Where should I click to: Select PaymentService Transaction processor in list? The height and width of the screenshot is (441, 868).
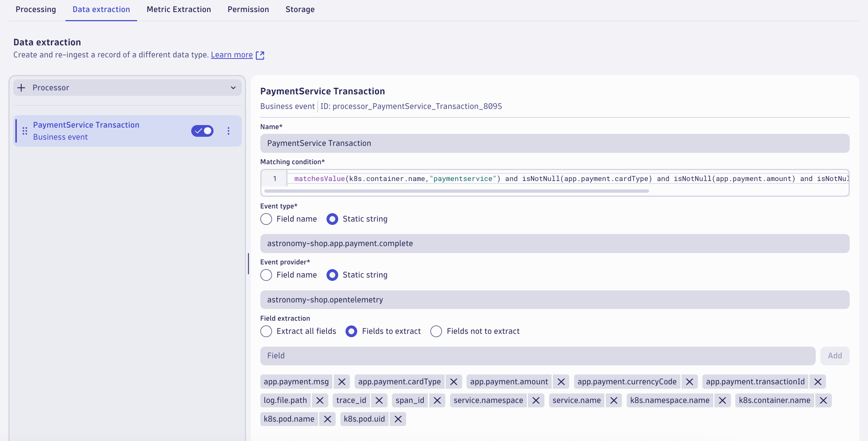coord(127,131)
